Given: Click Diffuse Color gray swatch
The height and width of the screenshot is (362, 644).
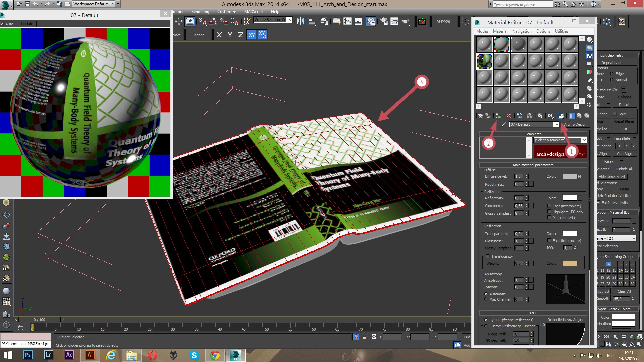Looking at the screenshot, I should point(569,176).
